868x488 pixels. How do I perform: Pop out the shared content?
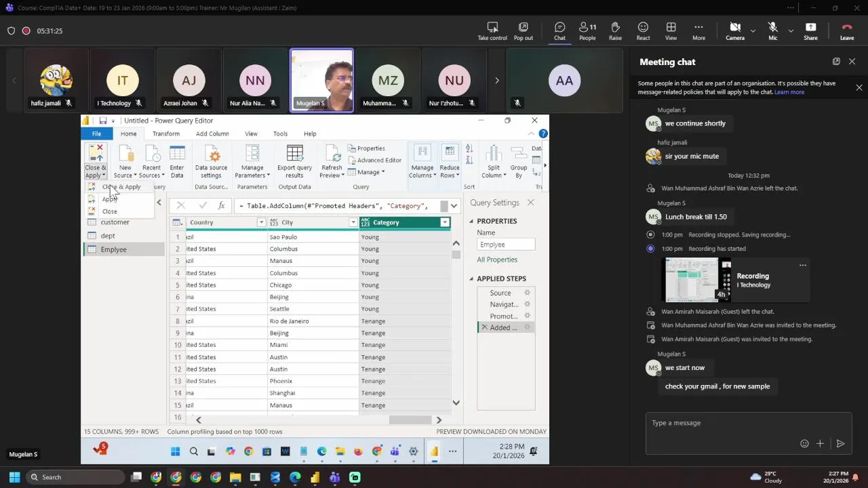pyautogui.click(x=523, y=30)
